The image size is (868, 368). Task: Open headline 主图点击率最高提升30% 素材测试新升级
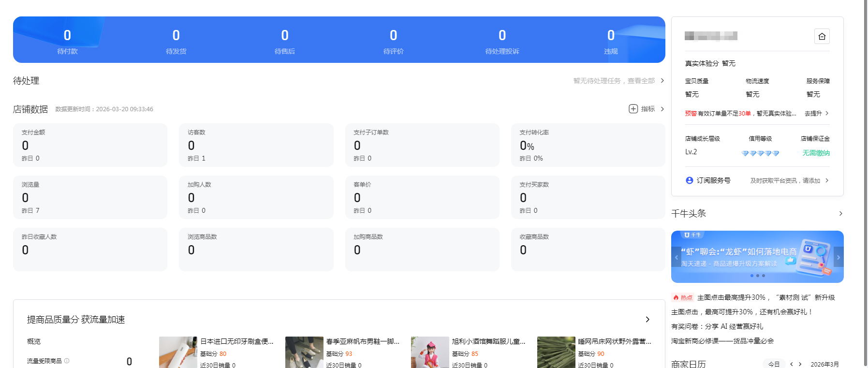pyautogui.click(x=766, y=297)
